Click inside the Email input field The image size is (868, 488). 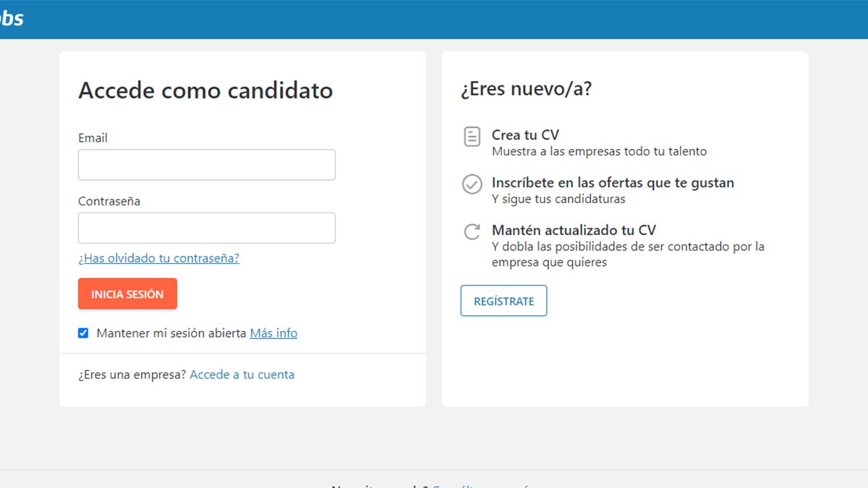coord(206,164)
